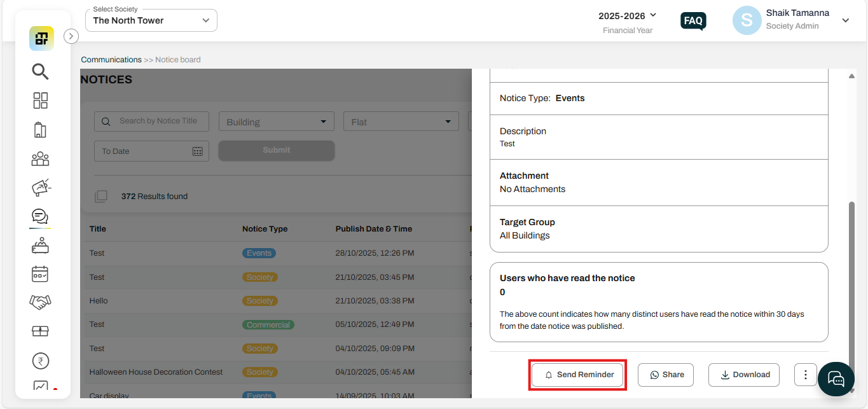Open the rupee accounts icon
Screen dimensions: 868x409
(x=40, y=361)
